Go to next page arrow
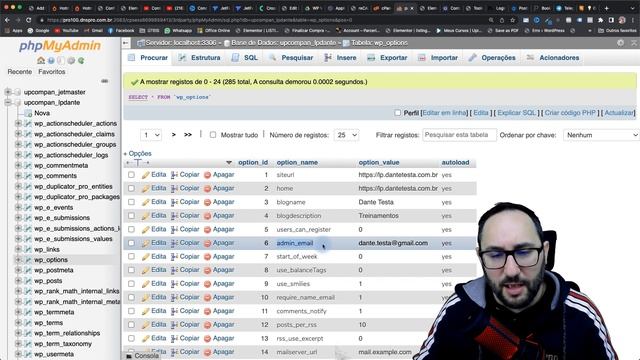Screen dimensions: 640x360 coord(173,135)
